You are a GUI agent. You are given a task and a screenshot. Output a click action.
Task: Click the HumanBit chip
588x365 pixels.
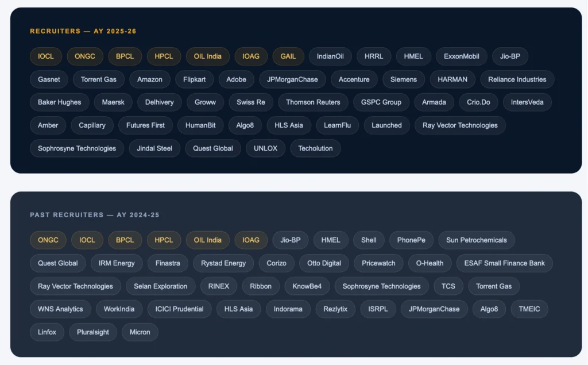200,125
